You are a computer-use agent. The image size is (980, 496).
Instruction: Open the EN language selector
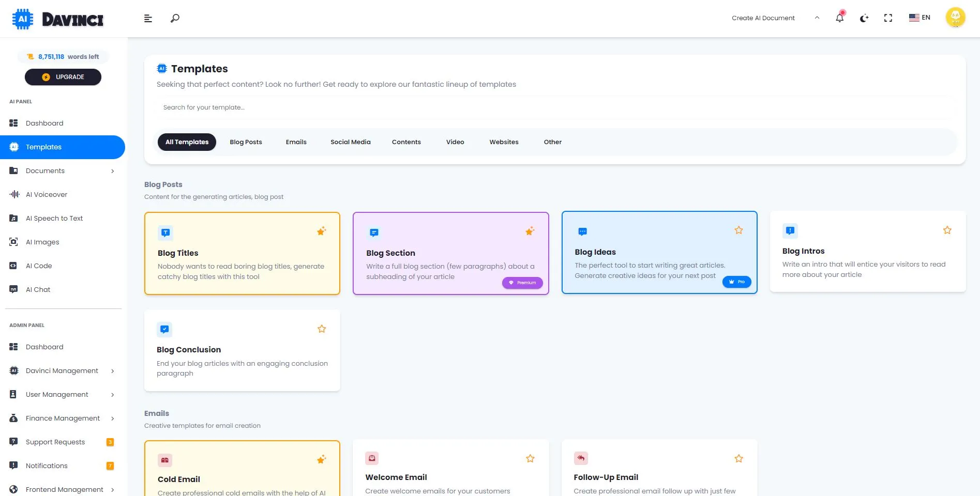click(919, 18)
